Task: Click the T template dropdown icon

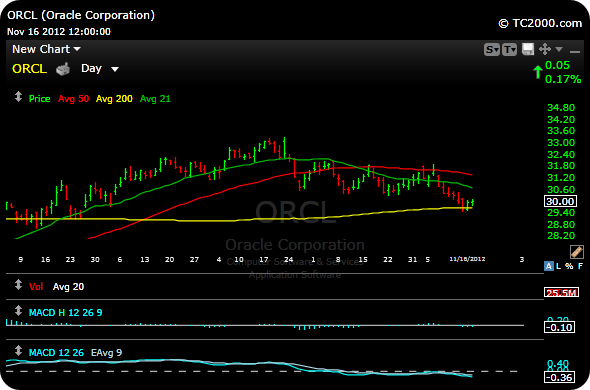Action: [509, 49]
